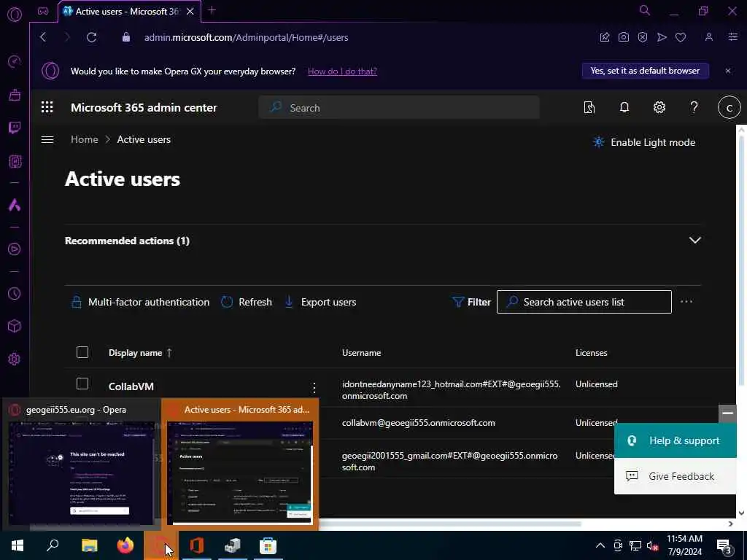The width and height of the screenshot is (747, 560).
Task: Go to Home in the breadcrumb
Action: 85,139
